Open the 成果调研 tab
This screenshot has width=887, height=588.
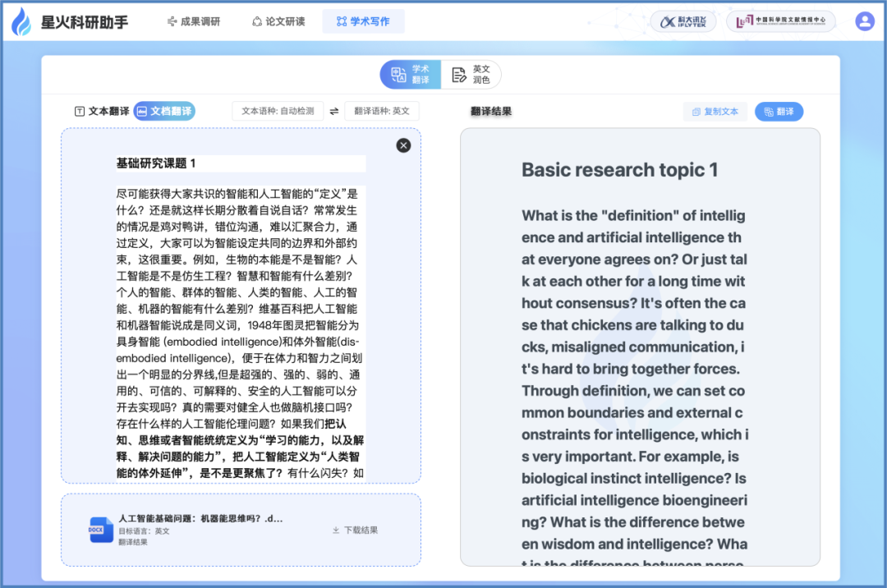(x=194, y=21)
